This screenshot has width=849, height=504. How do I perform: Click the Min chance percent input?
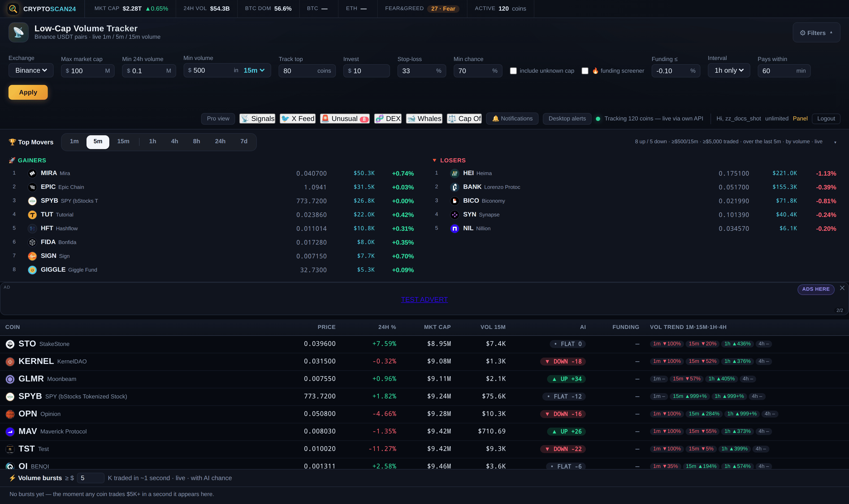point(478,71)
